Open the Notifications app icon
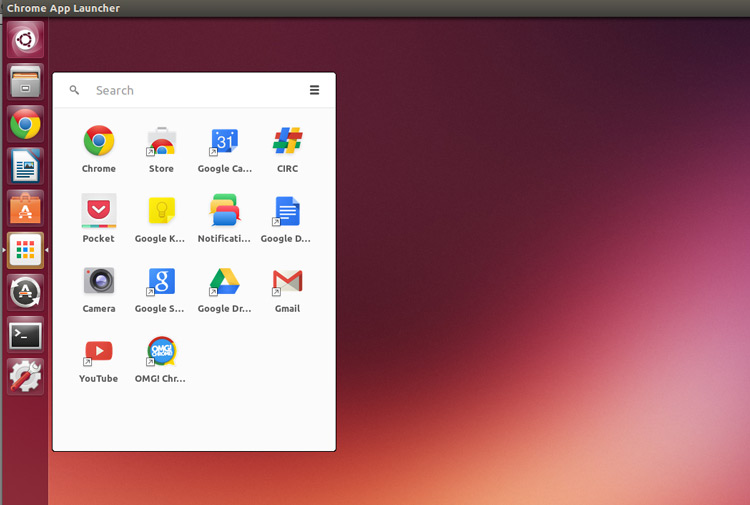Viewport: 750px width, 505px height. coord(224,210)
